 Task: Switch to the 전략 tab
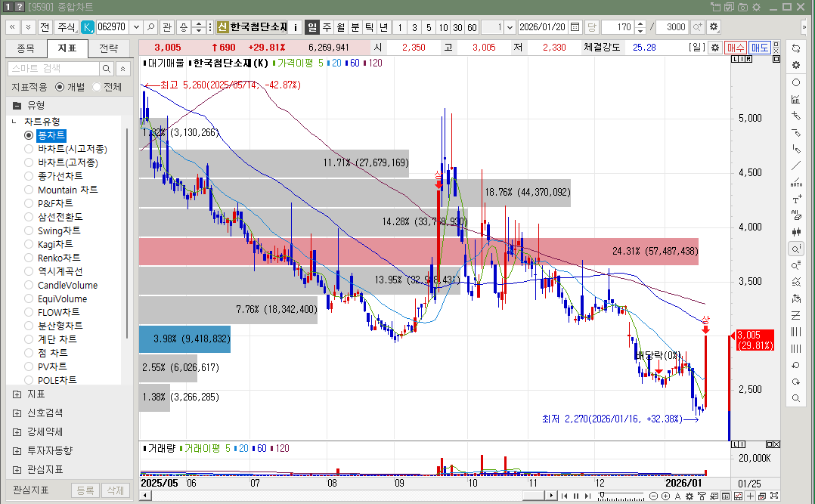click(109, 48)
